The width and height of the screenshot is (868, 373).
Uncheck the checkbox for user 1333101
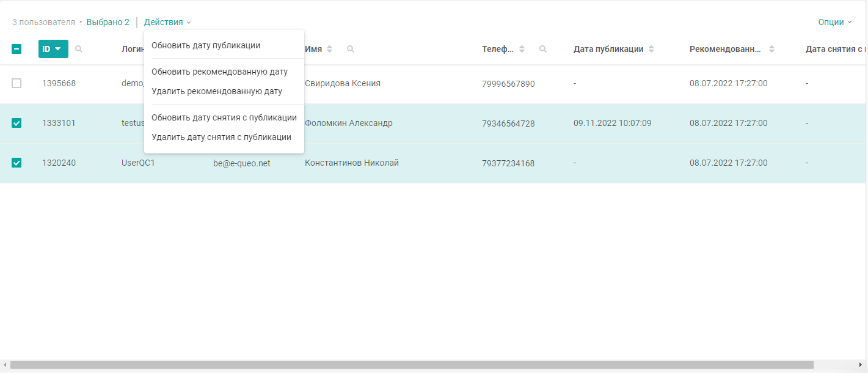point(16,123)
